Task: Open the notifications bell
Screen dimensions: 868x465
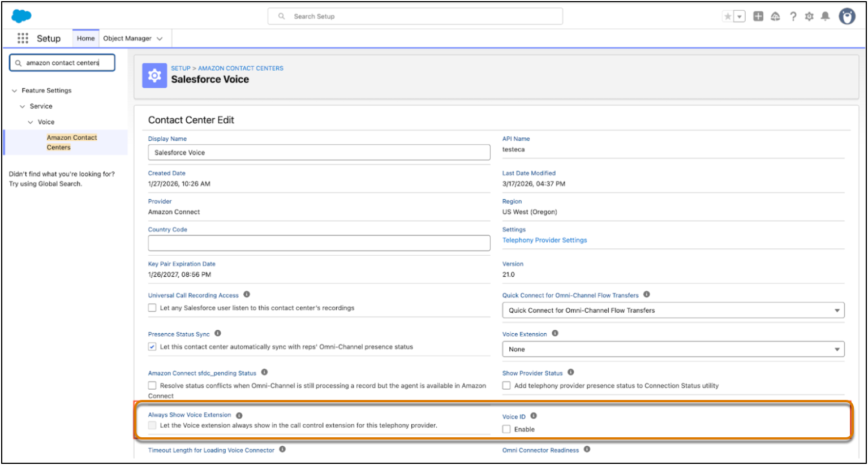Action: coord(826,16)
